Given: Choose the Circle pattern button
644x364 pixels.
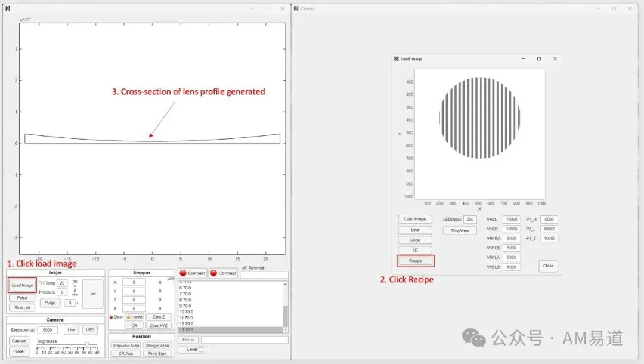Looking at the screenshot, I should tap(415, 240).
